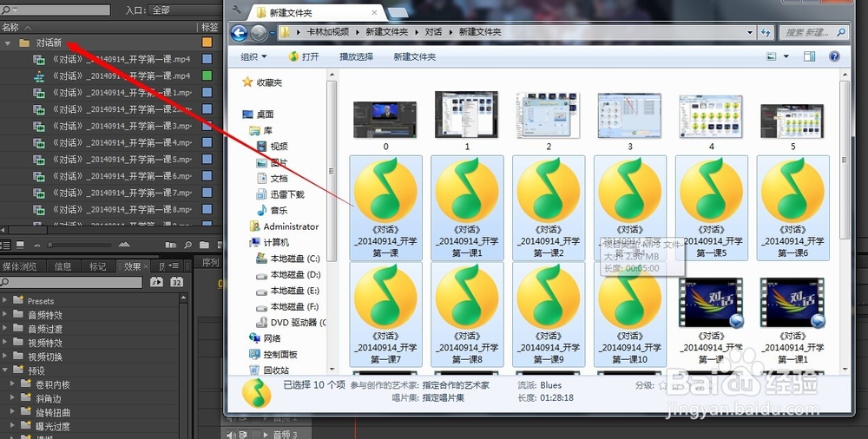
Task: Select 图片 library in sidebar
Action: coord(273,162)
